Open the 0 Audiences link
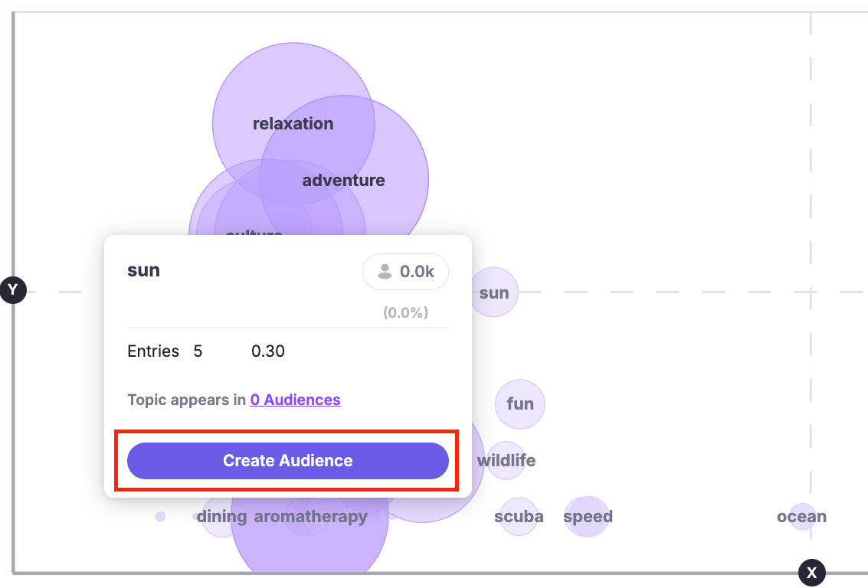Image resolution: width=868 pixels, height=588 pixels. click(x=295, y=400)
